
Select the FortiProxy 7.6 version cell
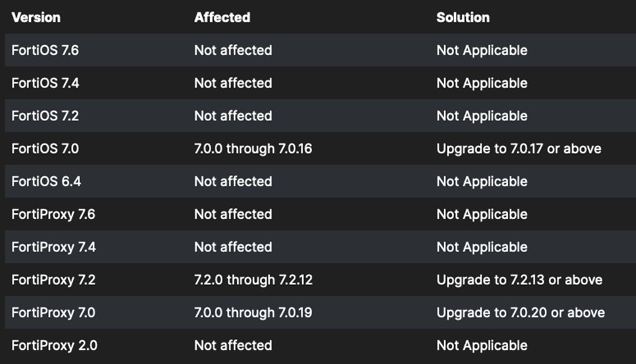click(53, 214)
